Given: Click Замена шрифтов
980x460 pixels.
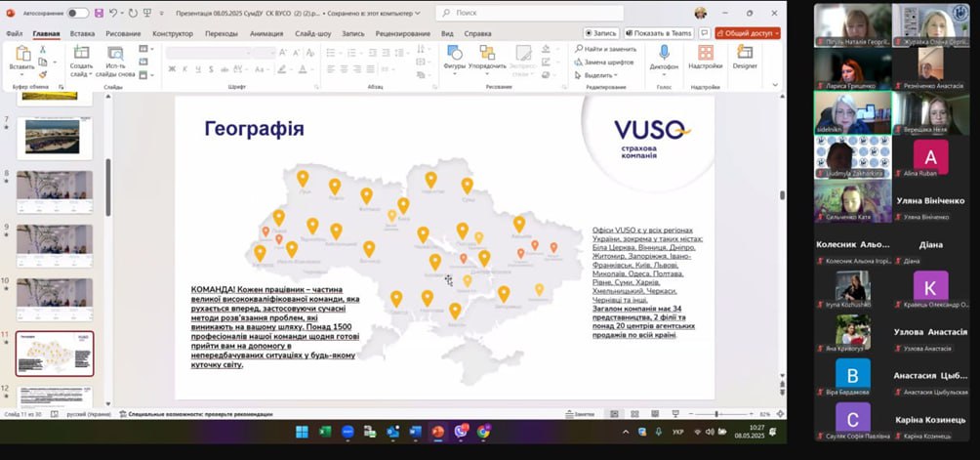Looking at the screenshot, I should coord(604,62).
